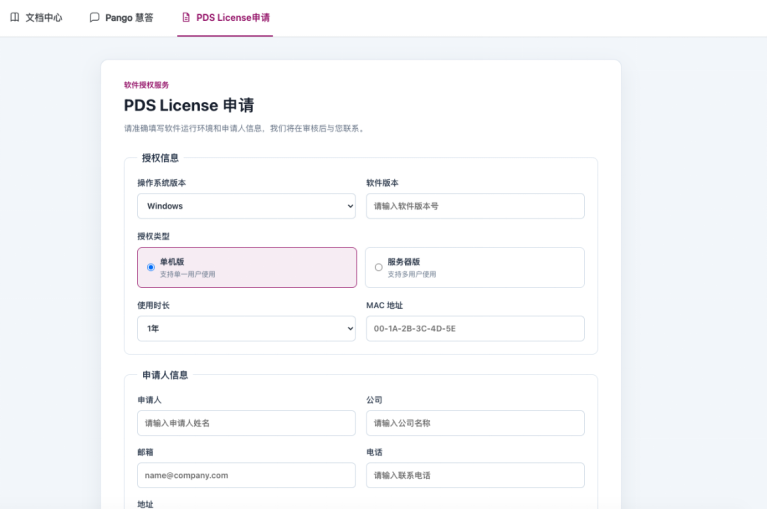Click the 授权类型 field label
Viewport: 768px width, 509px height.
coord(153,236)
